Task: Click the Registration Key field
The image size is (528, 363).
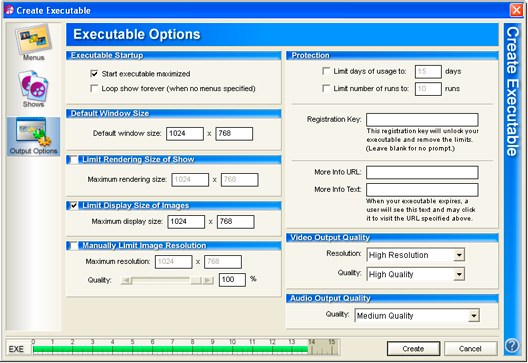Action: pyautogui.click(x=422, y=120)
